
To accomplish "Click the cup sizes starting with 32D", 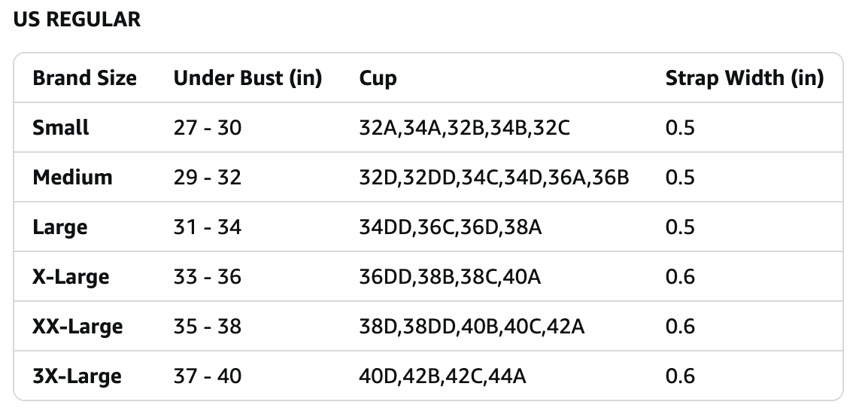I will (x=494, y=178).
